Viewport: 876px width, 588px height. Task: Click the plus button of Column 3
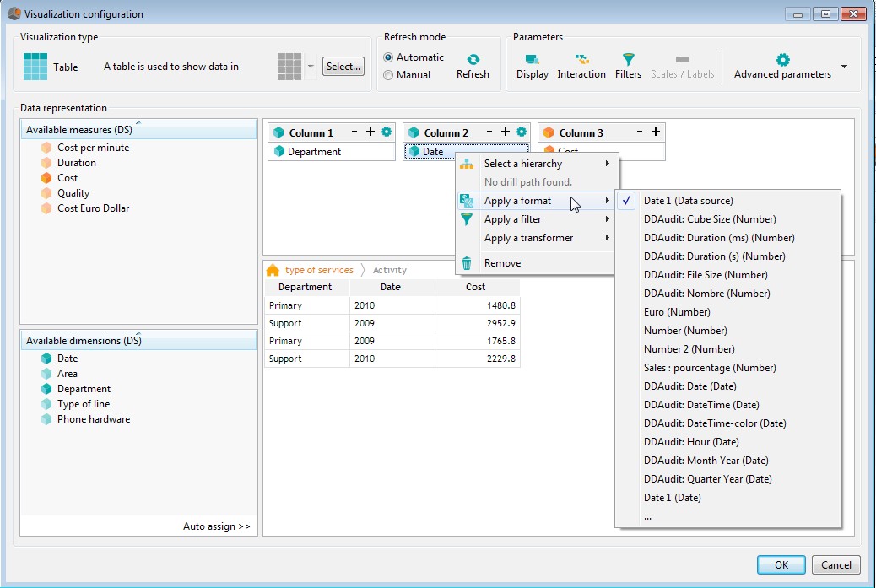pyautogui.click(x=656, y=132)
